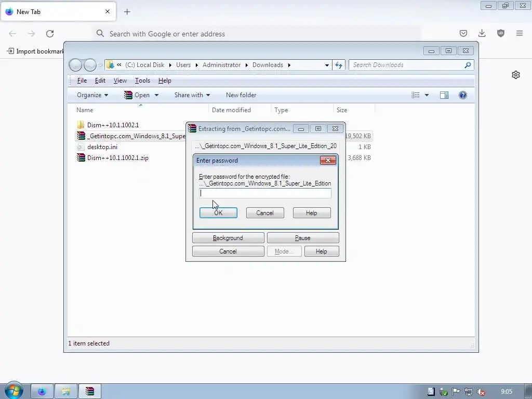The width and height of the screenshot is (532, 399).
Task: Cancel the extraction in the WinRAR progress window
Action: click(x=228, y=251)
